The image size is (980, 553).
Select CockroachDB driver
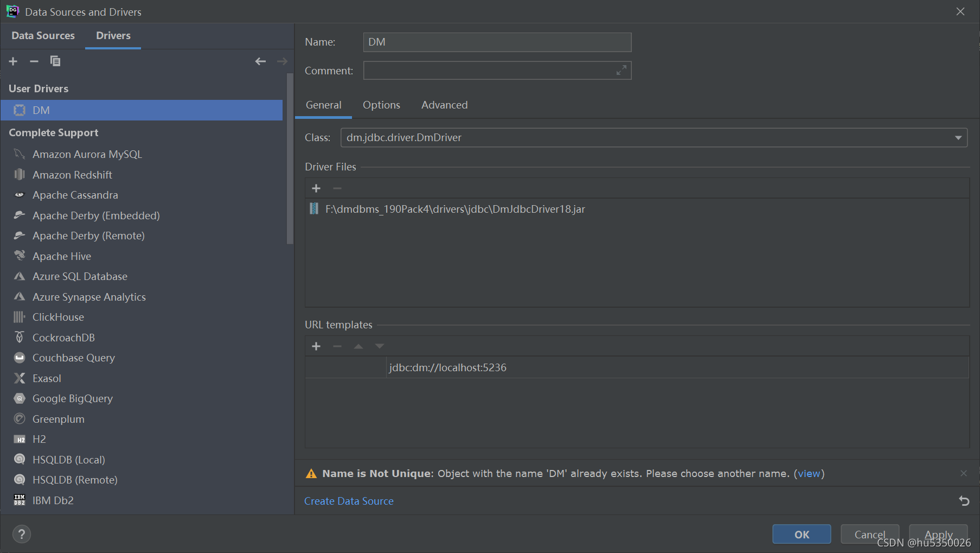point(142,338)
